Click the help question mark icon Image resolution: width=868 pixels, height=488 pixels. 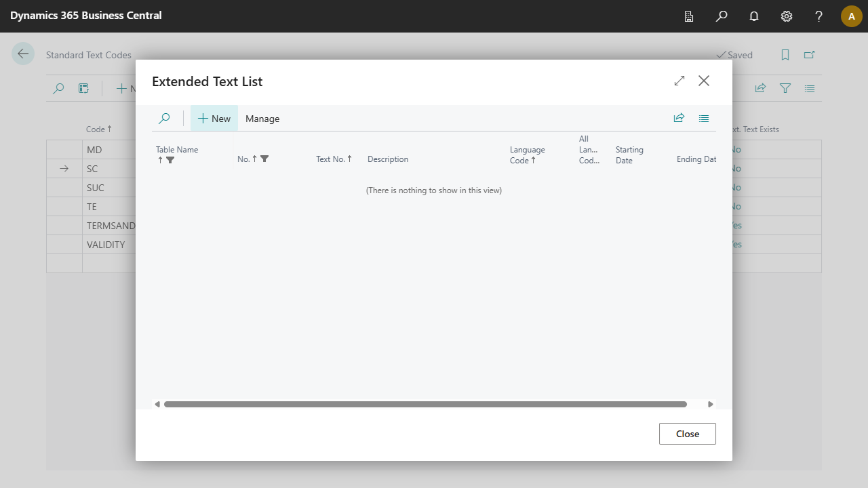[x=819, y=16]
